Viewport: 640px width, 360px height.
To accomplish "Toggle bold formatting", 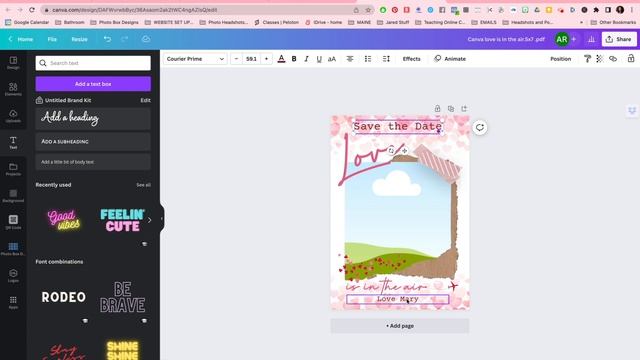I will (x=294, y=59).
